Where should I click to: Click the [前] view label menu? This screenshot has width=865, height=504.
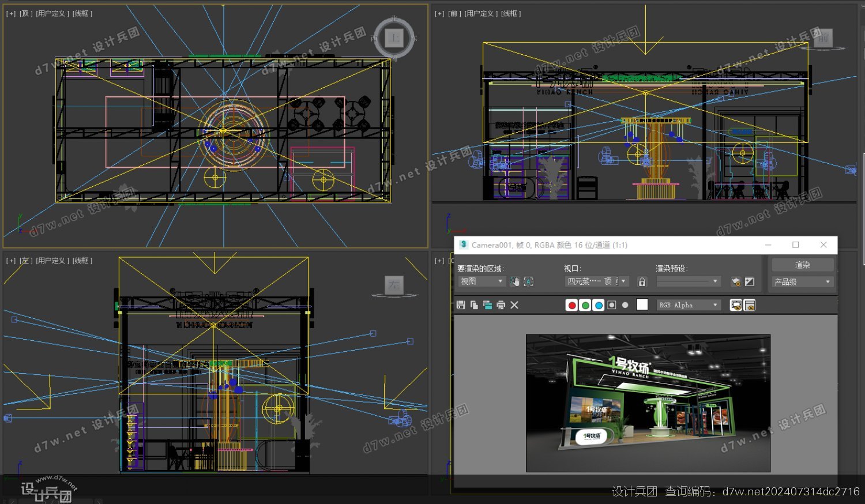click(x=454, y=13)
